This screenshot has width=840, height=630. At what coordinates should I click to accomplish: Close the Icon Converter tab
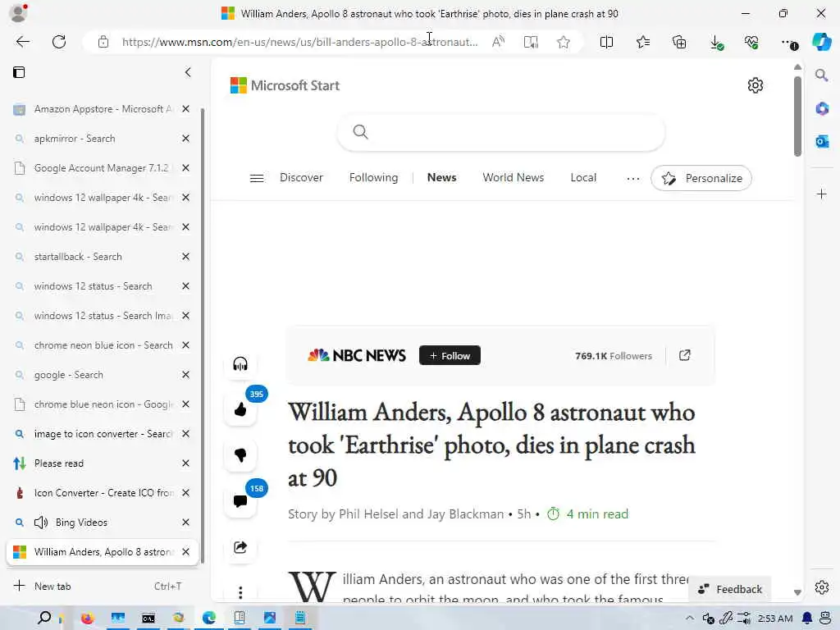185,493
